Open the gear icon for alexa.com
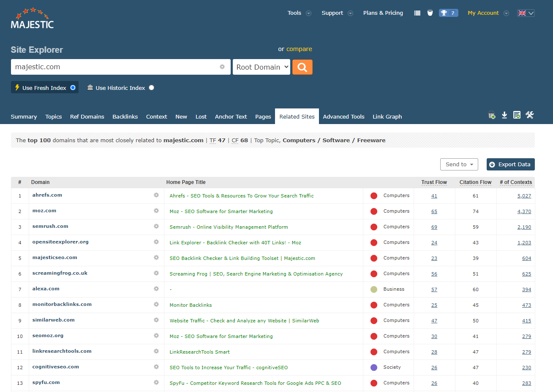Viewport: 553px width, 392px height. point(156,289)
